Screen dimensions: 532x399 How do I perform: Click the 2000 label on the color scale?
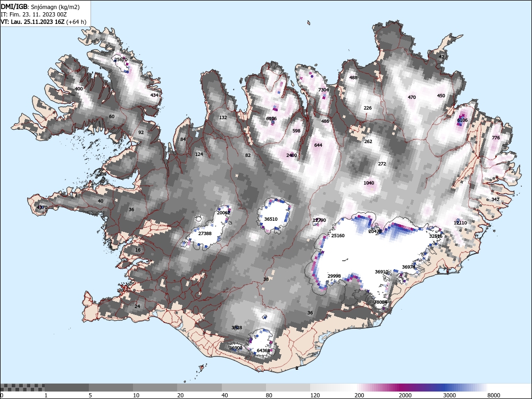pyautogui.click(x=405, y=395)
